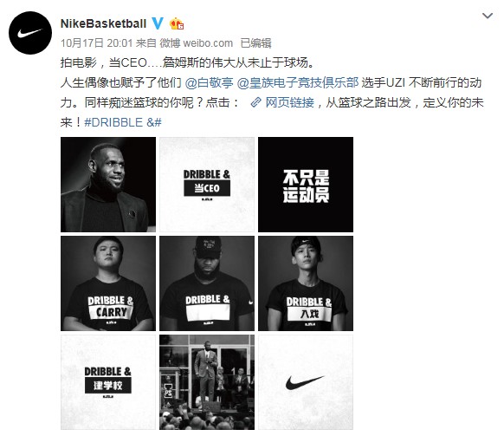View the portrait photo of man in blazer
The width and height of the screenshot is (504, 436).
tap(108, 185)
